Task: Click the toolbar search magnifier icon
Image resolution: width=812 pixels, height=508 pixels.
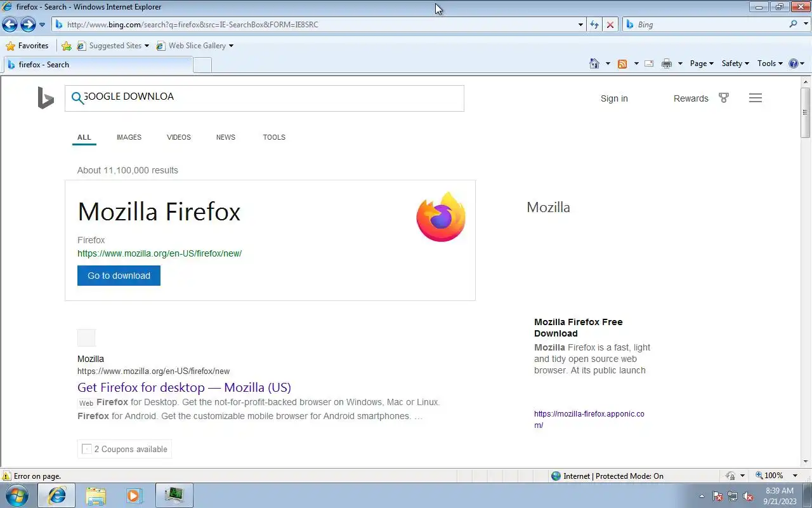Action: click(793, 24)
